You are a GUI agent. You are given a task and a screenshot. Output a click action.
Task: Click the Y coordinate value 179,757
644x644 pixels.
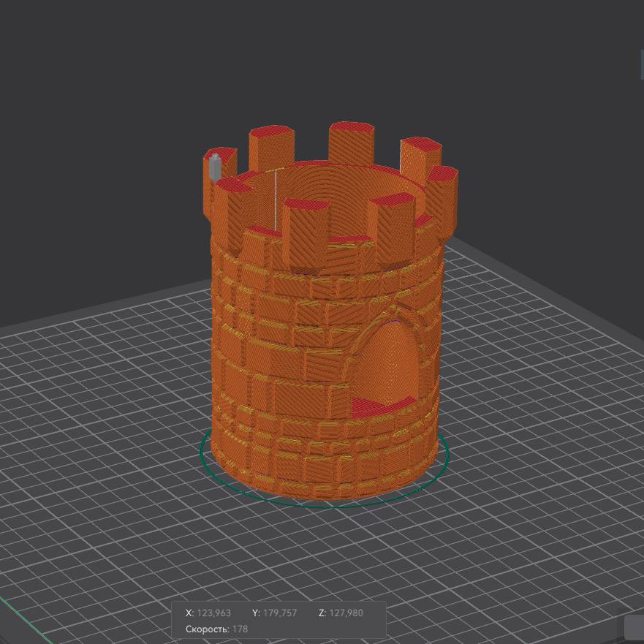pyautogui.click(x=280, y=613)
